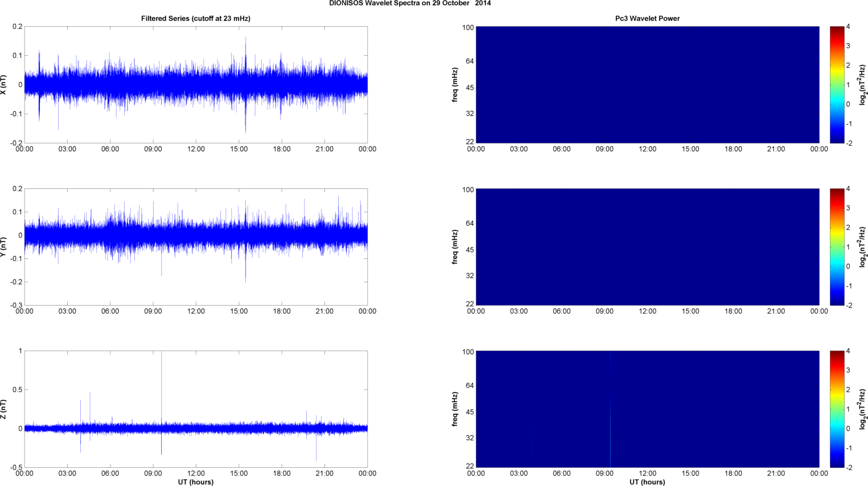Click inside the Y component time series plot
The width and height of the screenshot is (868, 486).
click(196, 247)
